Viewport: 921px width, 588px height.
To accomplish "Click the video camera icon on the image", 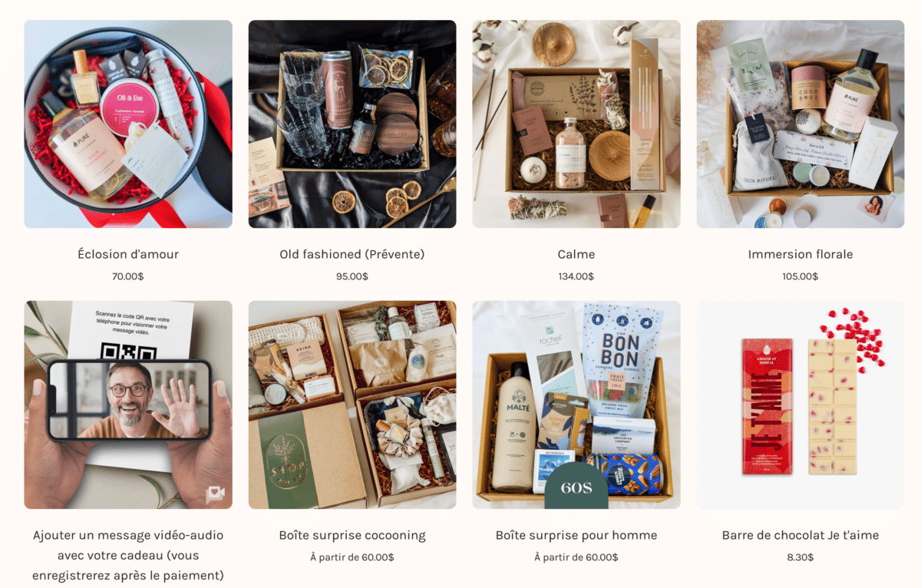I will click(215, 495).
